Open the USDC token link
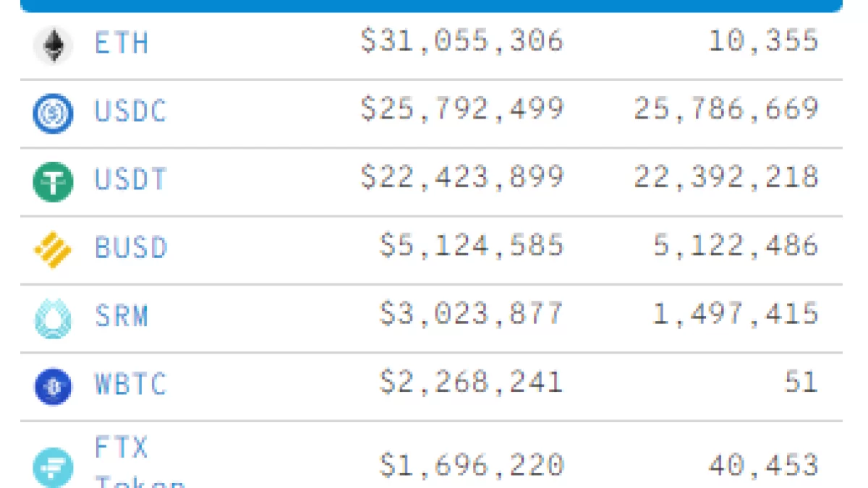Image resolution: width=868 pixels, height=488 pixels. (x=130, y=111)
